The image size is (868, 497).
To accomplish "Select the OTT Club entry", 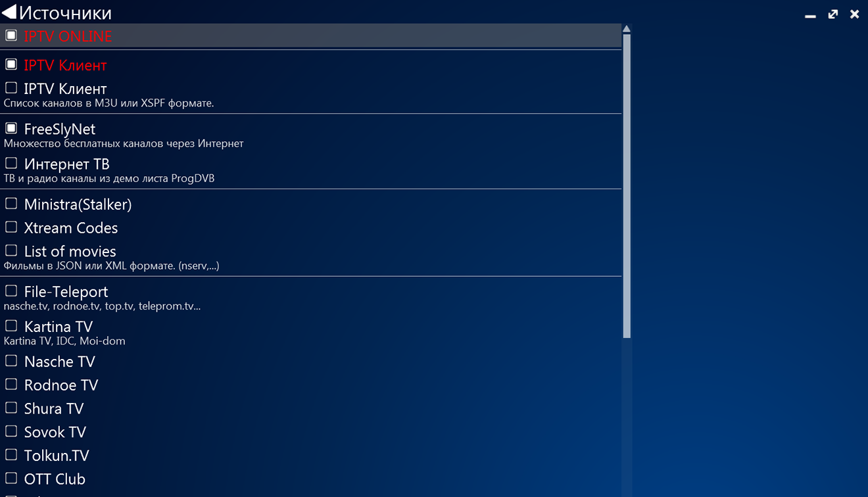I will (55, 479).
